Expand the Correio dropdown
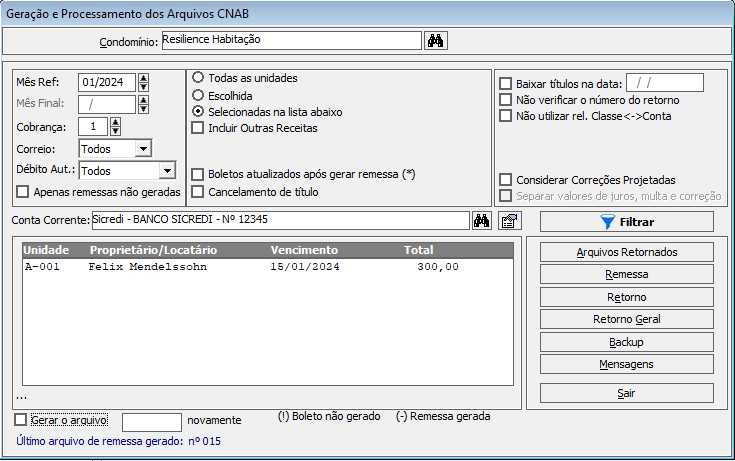The width and height of the screenshot is (735, 461). 143,149
